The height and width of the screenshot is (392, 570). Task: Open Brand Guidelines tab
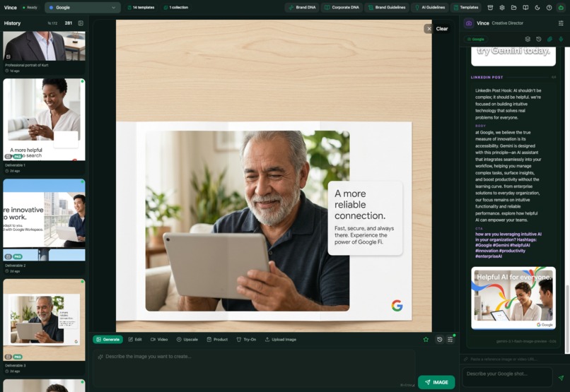point(386,7)
